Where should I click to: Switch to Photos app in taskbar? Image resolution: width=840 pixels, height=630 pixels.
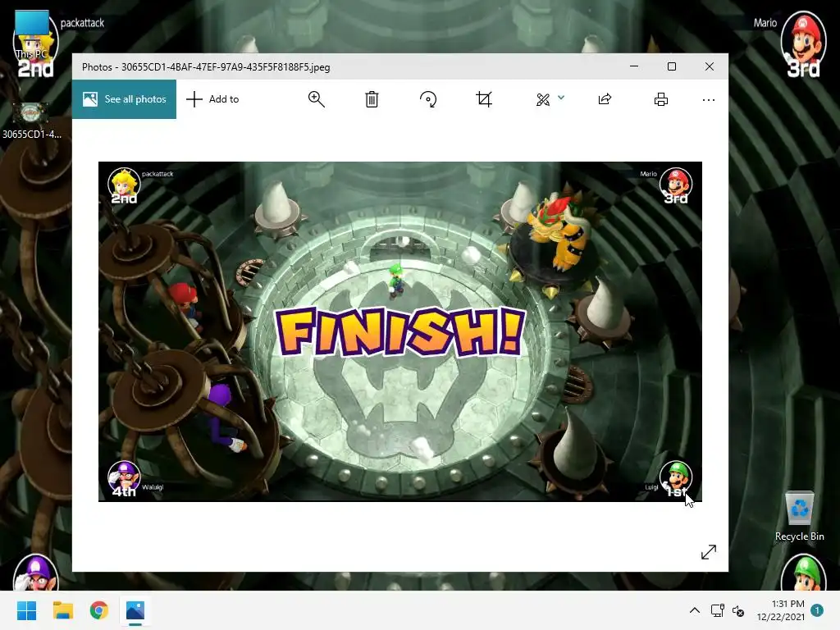click(135, 610)
